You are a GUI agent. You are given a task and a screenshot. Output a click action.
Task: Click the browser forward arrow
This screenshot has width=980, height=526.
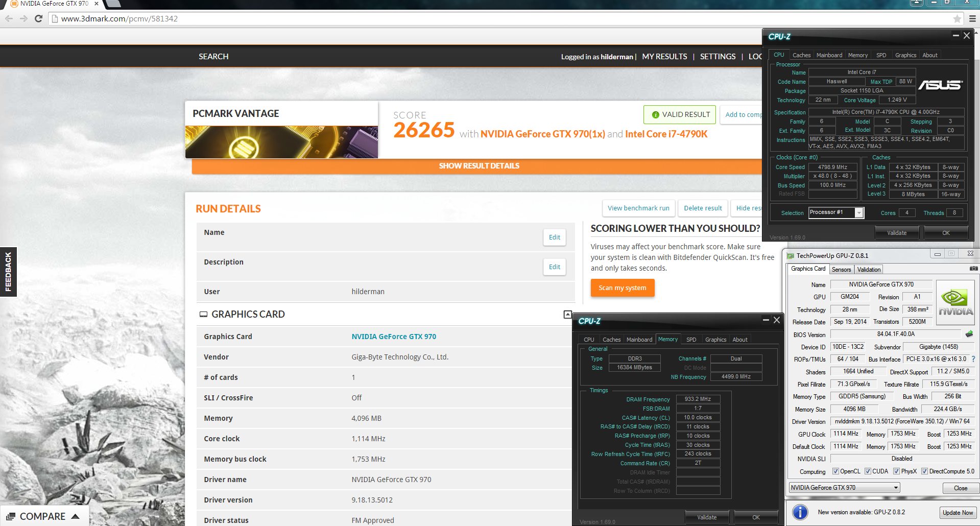[23, 18]
